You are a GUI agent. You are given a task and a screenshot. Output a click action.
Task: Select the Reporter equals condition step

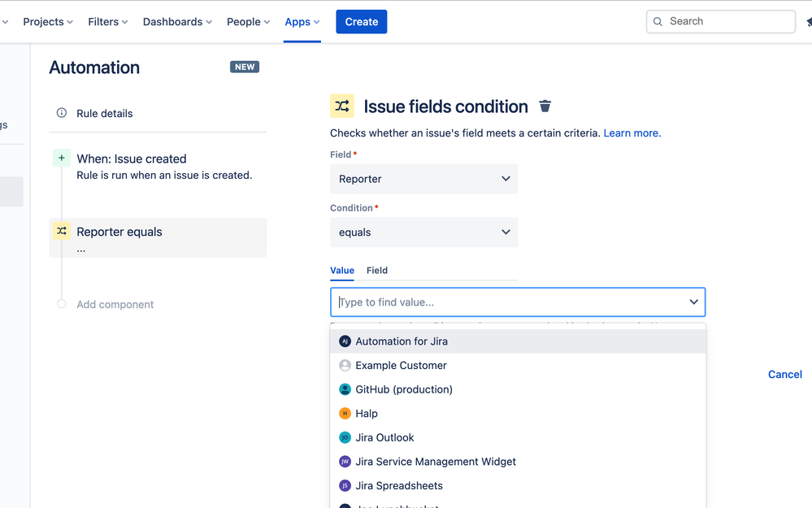158,237
